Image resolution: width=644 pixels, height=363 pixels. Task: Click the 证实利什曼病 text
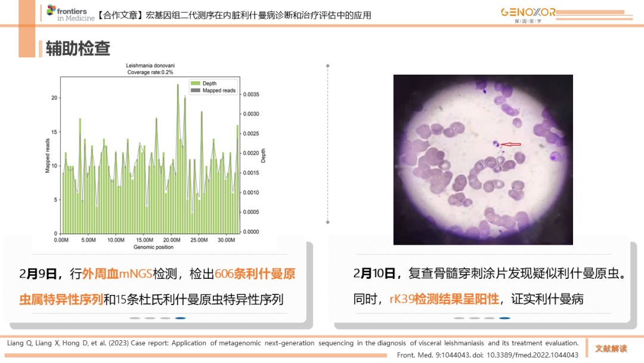(547, 299)
